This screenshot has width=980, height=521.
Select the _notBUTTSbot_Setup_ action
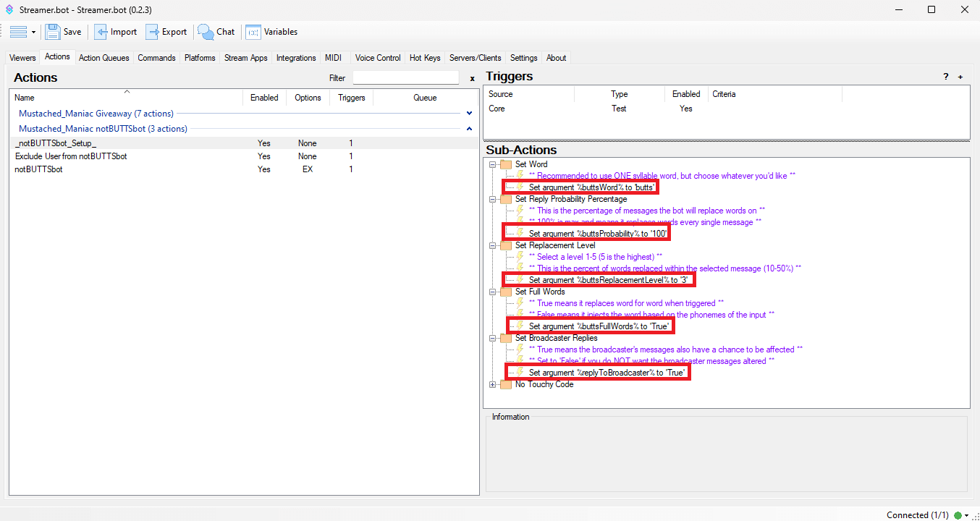tap(245, 143)
